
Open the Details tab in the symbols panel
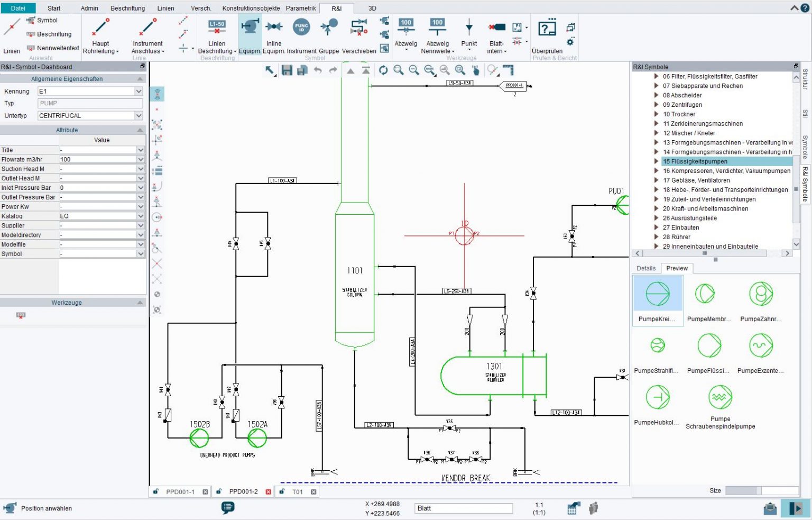[x=645, y=268]
